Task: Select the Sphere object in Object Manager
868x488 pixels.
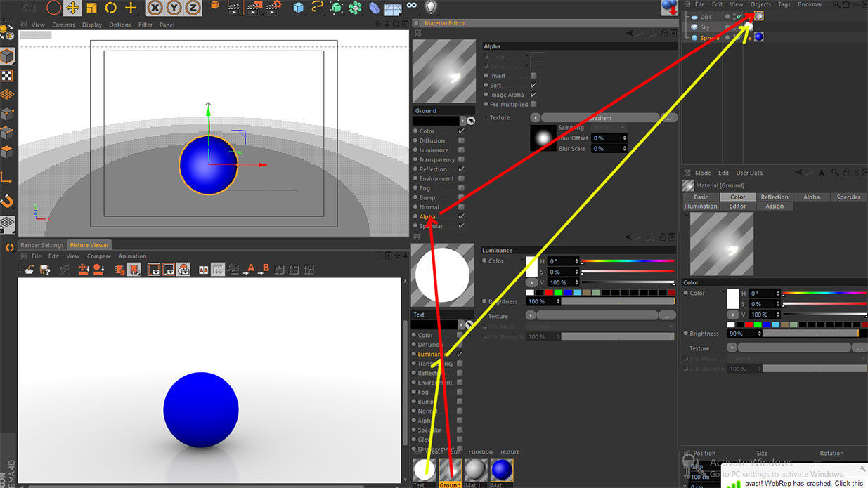Action: [709, 37]
